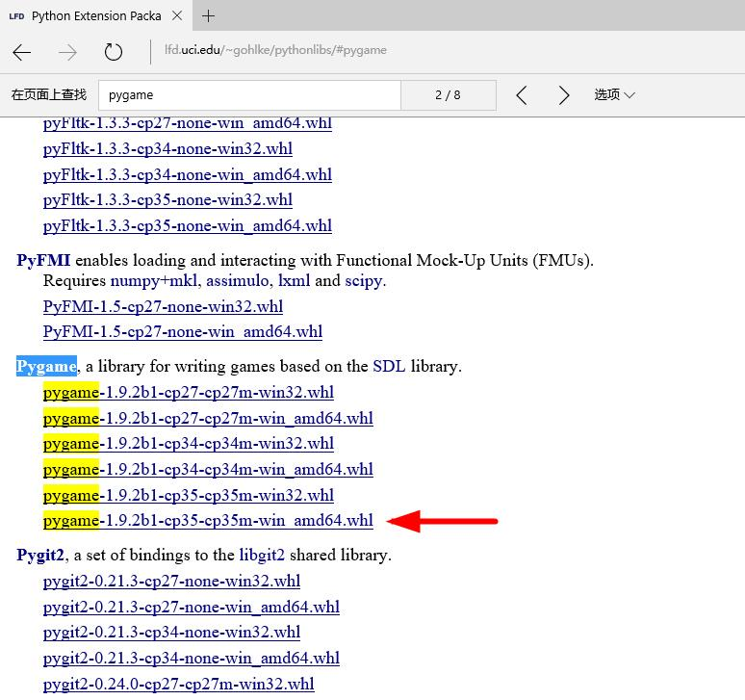Open the 选项 find options dropdown
Viewport: 745px width, 700px height.
tap(614, 95)
